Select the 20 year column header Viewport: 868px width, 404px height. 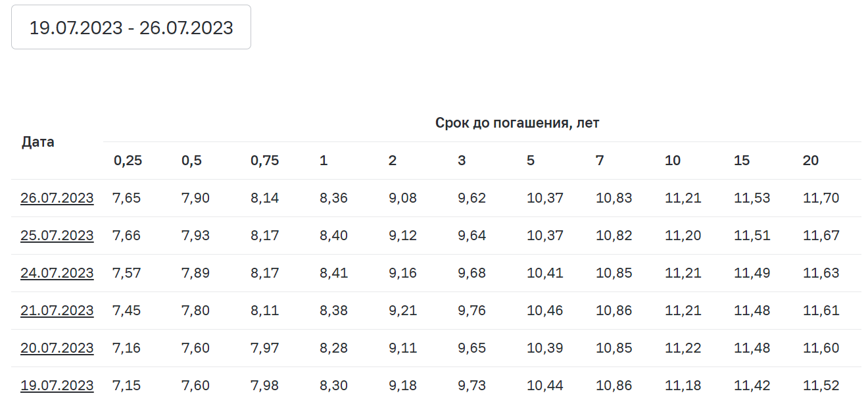810,161
